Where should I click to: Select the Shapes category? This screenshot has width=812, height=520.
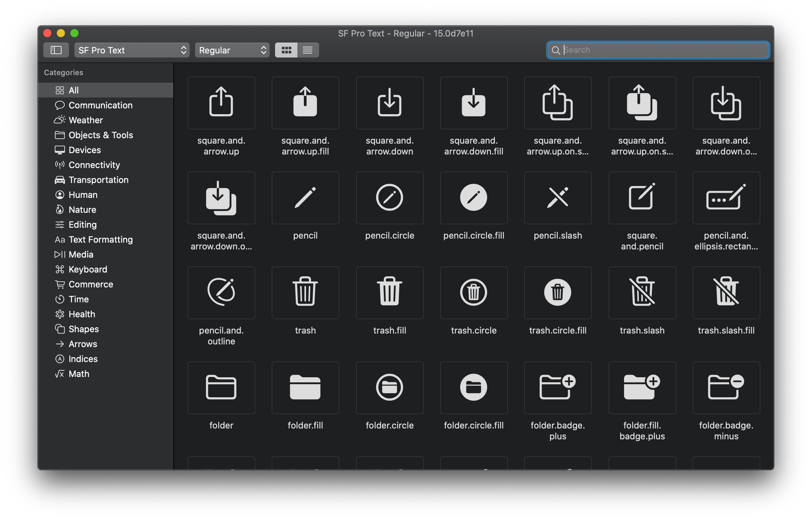(106, 329)
